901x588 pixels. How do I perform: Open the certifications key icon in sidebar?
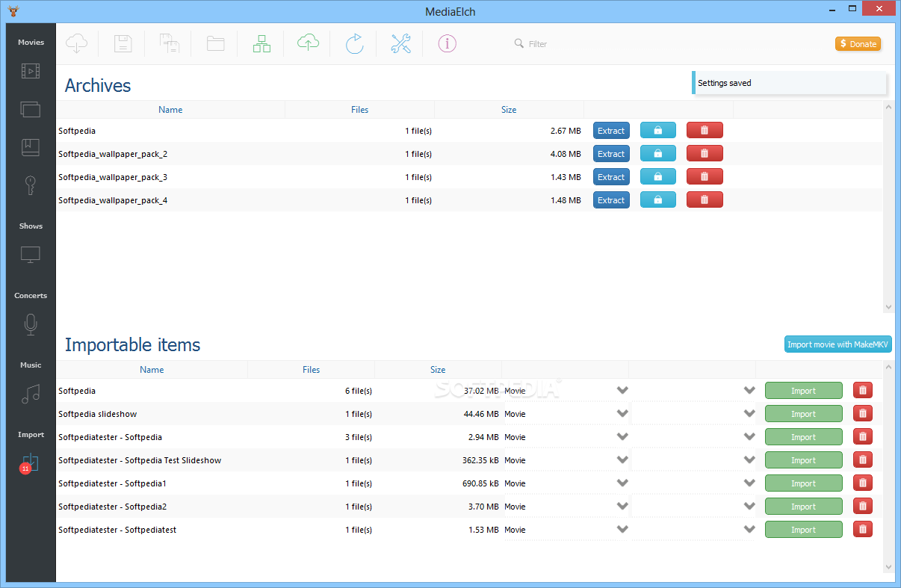[x=31, y=185]
